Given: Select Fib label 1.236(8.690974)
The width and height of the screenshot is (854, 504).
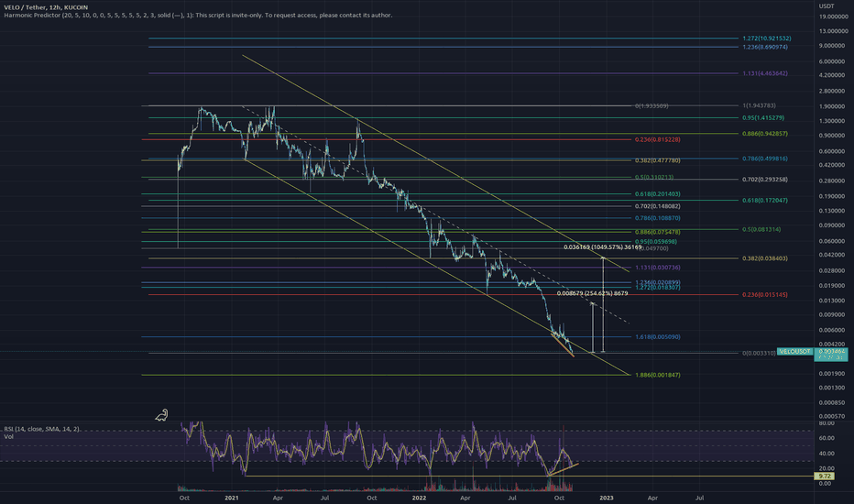Looking at the screenshot, I should click(x=765, y=47).
